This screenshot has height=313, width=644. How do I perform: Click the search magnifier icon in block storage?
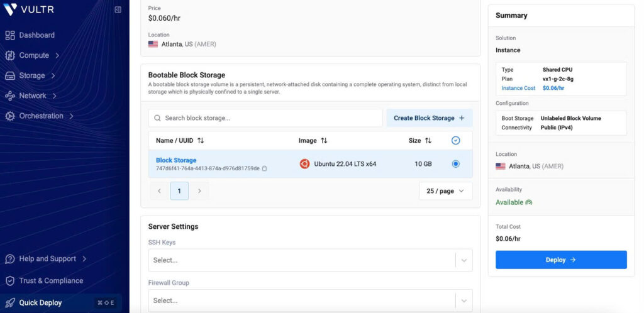pos(157,118)
